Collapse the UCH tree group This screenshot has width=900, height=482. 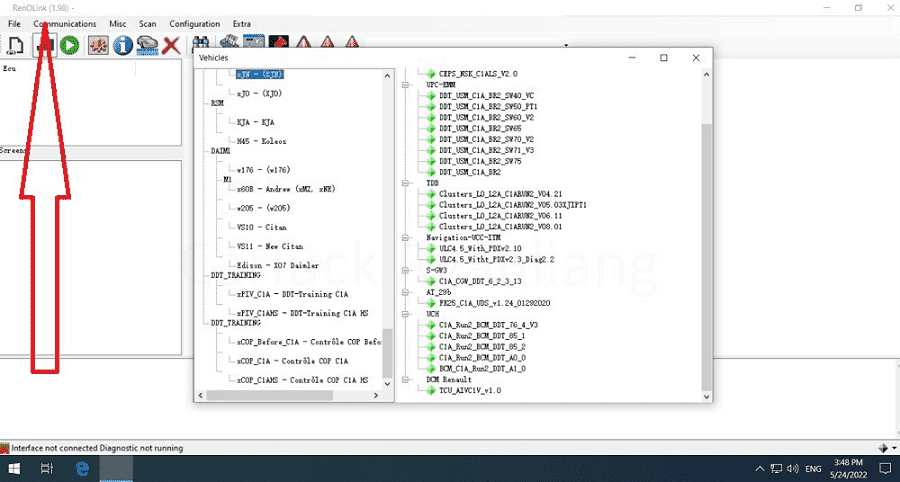click(406, 314)
